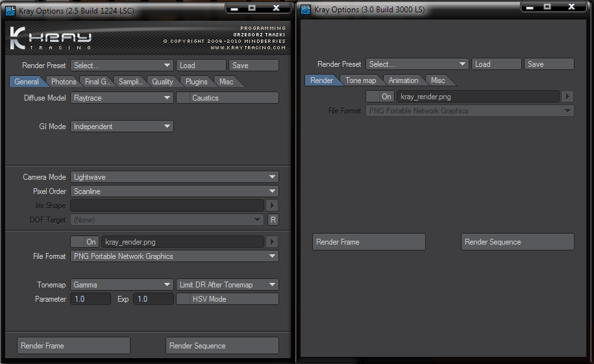Click the Tonemap Parameter value field
This screenshot has width=594, height=364.
click(x=90, y=299)
